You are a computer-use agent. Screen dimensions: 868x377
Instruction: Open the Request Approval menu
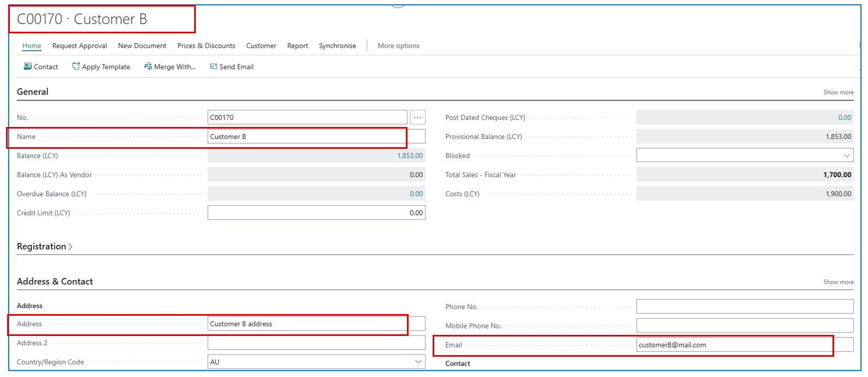click(x=79, y=46)
